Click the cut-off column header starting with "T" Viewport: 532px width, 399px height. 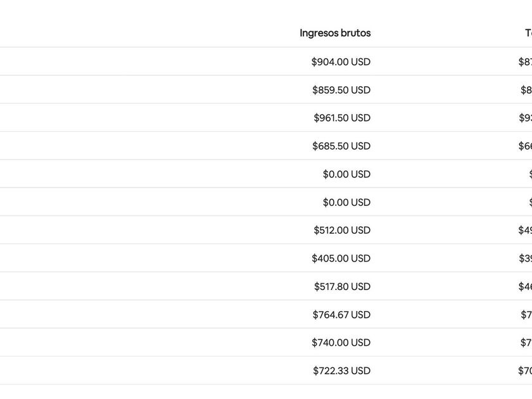528,33
